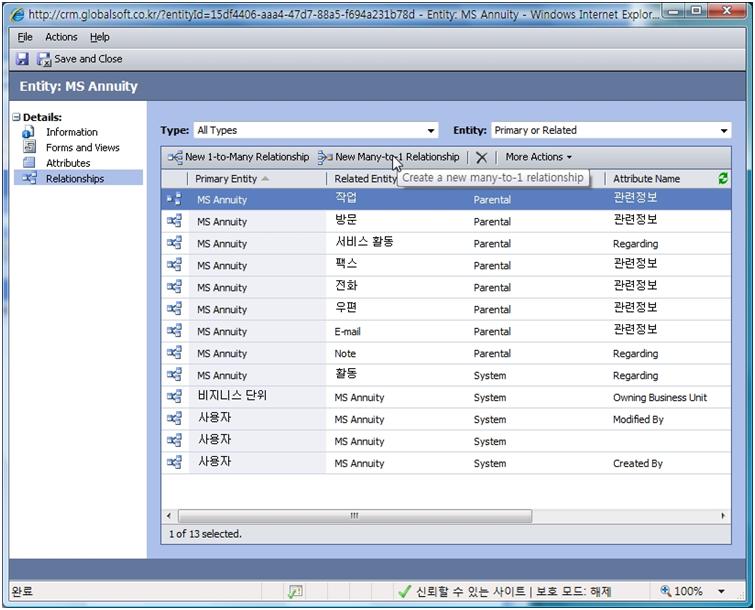This screenshot has height=610, width=755.
Task: Click the relationship icon in the 활동 row
Action: 174,375
